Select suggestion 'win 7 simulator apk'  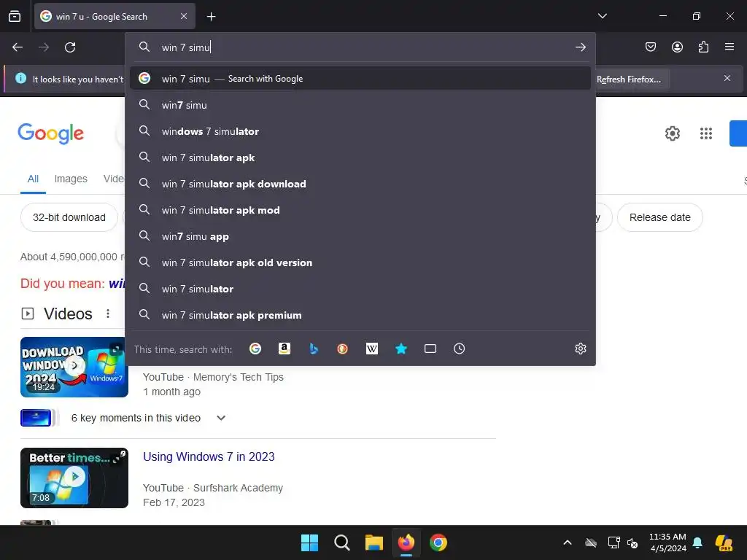click(360, 157)
